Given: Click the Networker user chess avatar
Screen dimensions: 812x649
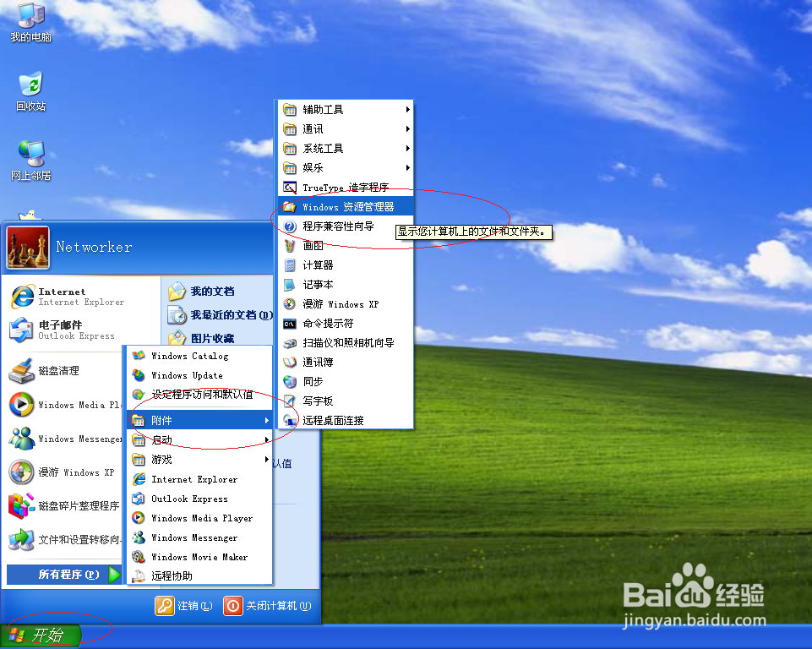Looking at the screenshot, I should click(x=29, y=248).
